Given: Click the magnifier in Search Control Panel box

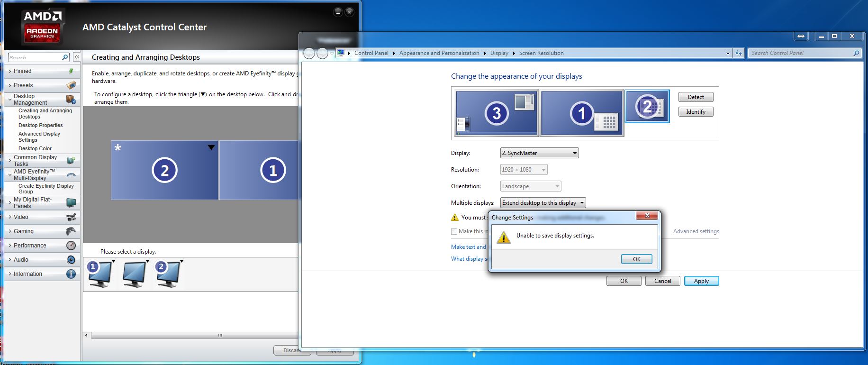Looking at the screenshot, I should point(856,53).
